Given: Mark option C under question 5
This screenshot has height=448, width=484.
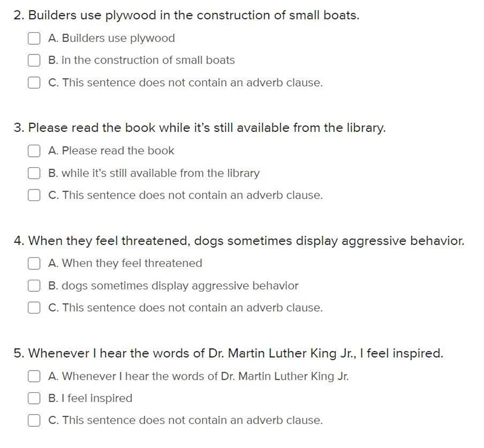Looking at the screenshot, I should pyautogui.click(x=34, y=420).
